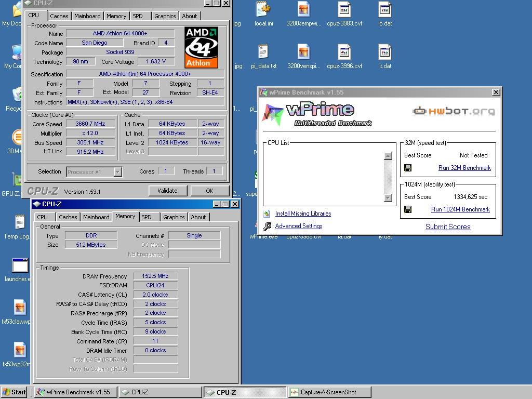
Task: Switch to Capture-A-ScreenShot taskbar item
Action: click(329, 392)
